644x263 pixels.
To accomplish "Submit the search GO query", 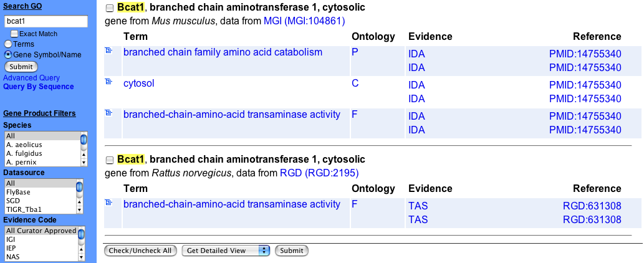I will (x=22, y=67).
